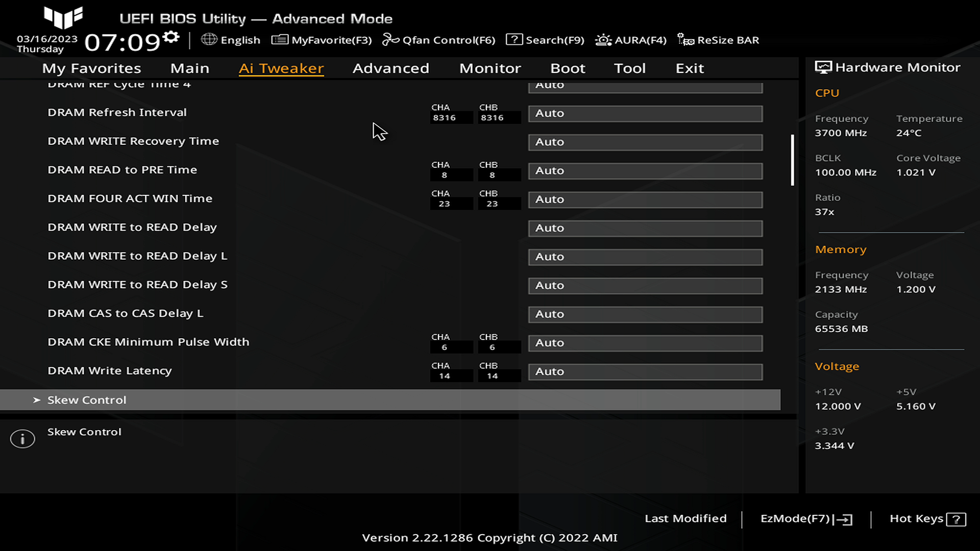Switch to EzMode(F7)

tap(806, 519)
